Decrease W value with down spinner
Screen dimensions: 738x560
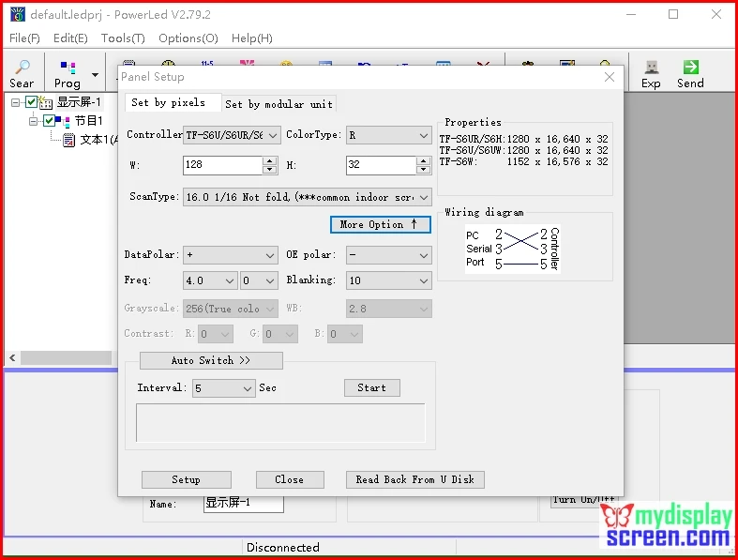coord(270,170)
